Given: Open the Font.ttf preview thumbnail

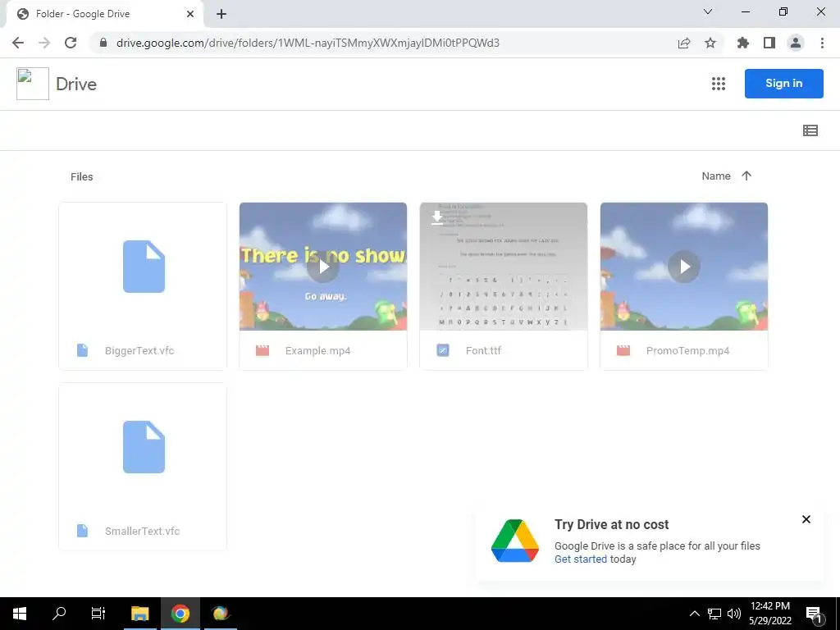Looking at the screenshot, I should [504, 267].
